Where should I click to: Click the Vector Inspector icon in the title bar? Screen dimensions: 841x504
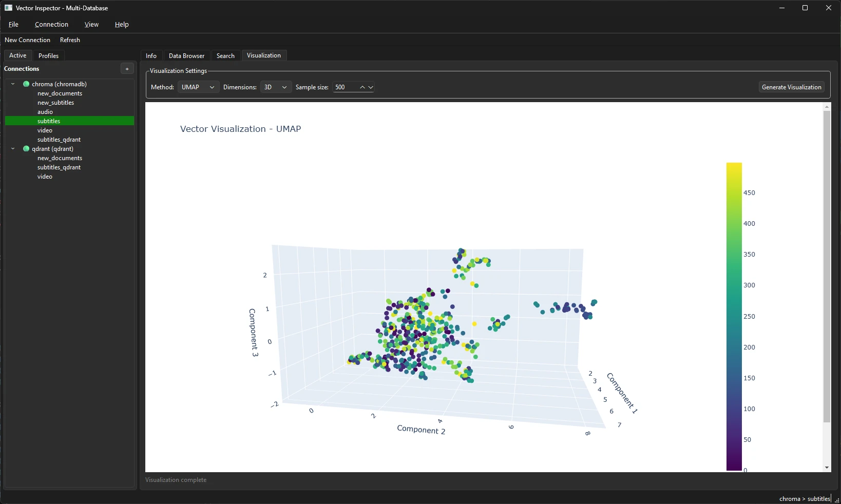8,8
